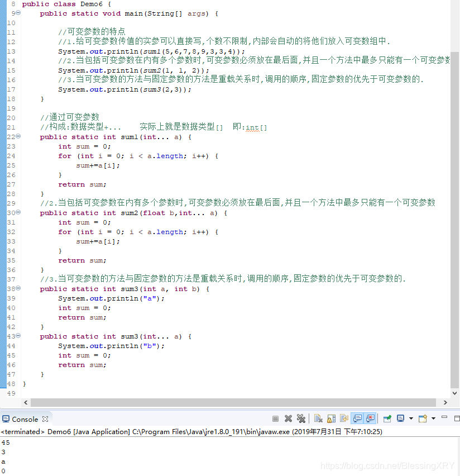Click console output value 0
This screenshot has height=476, width=460.
pyautogui.click(x=3, y=471)
